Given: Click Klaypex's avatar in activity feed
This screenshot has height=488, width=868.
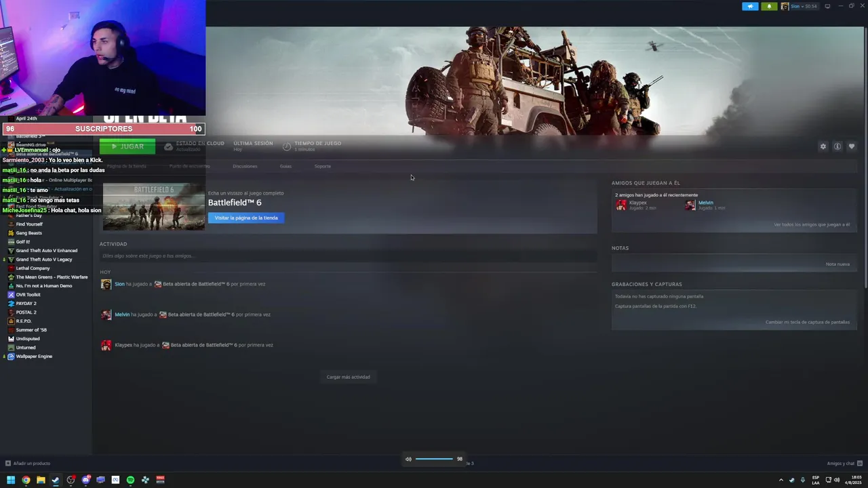Looking at the screenshot, I should click(x=106, y=345).
